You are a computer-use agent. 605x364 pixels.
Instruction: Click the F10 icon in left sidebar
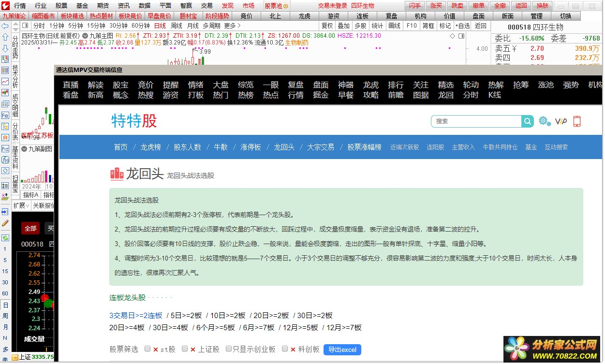[5, 115]
